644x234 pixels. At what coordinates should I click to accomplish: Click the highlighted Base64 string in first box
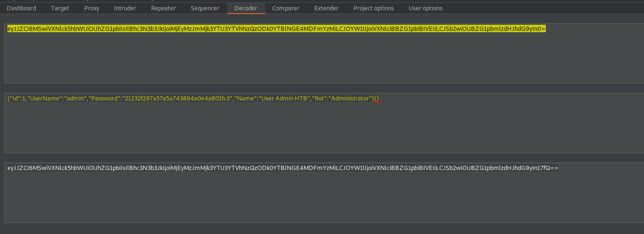[276, 29]
